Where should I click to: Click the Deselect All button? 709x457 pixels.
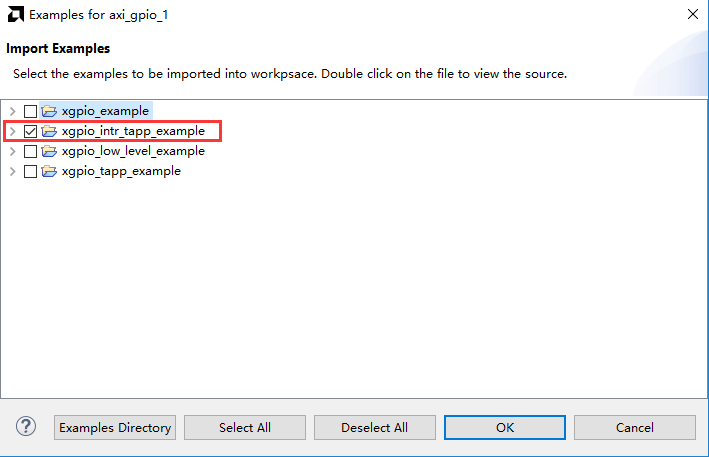pos(375,428)
